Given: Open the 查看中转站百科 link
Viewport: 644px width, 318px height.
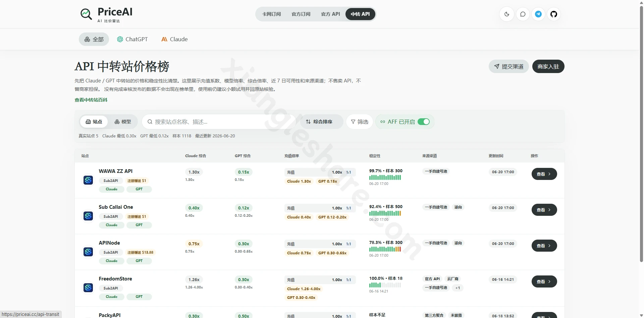Looking at the screenshot, I should coord(91,100).
